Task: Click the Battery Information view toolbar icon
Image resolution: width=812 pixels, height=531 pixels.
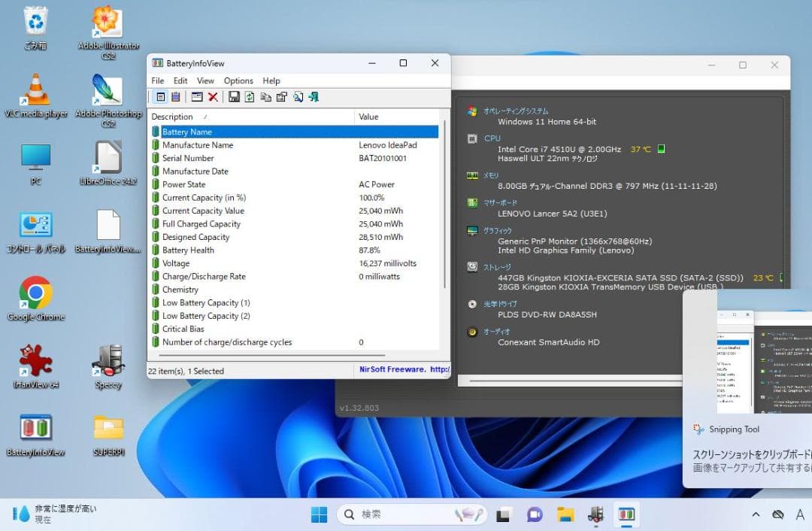Action: (161, 97)
